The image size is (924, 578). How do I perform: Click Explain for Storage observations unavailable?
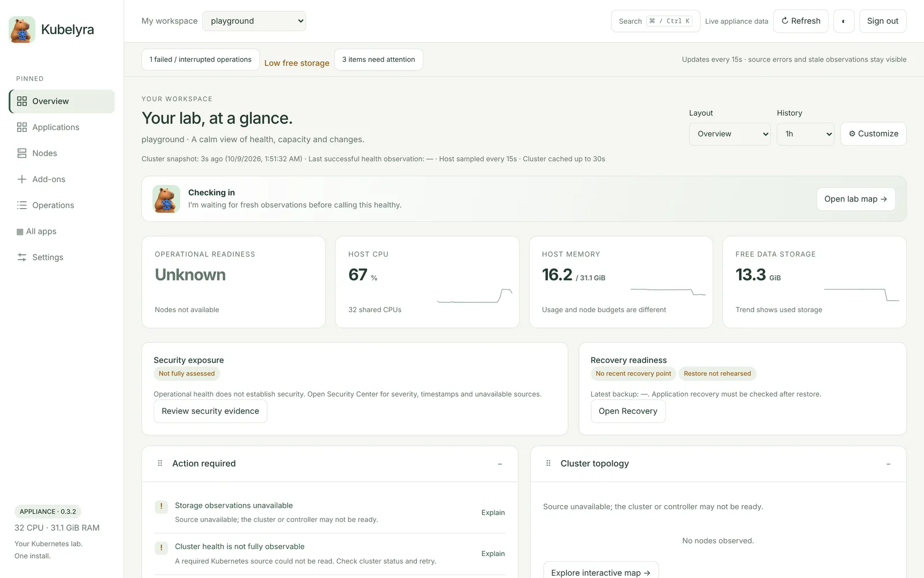coord(493,513)
